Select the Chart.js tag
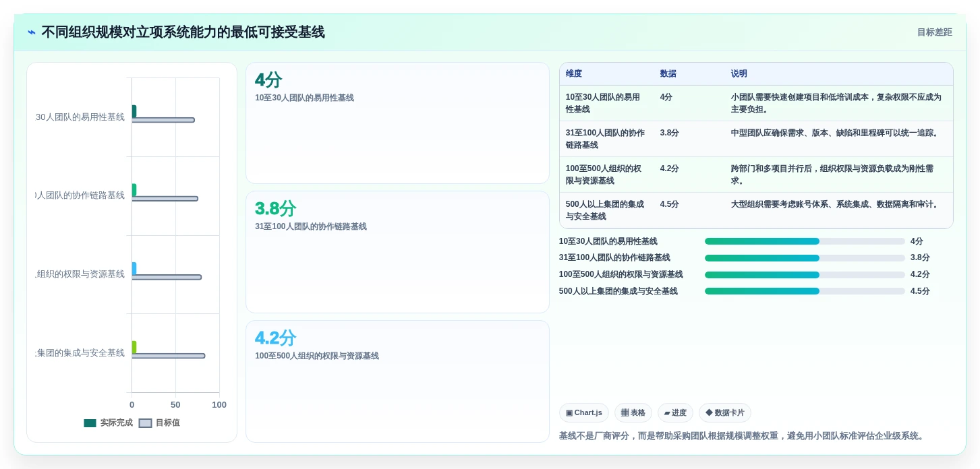980x469 pixels. click(x=584, y=413)
